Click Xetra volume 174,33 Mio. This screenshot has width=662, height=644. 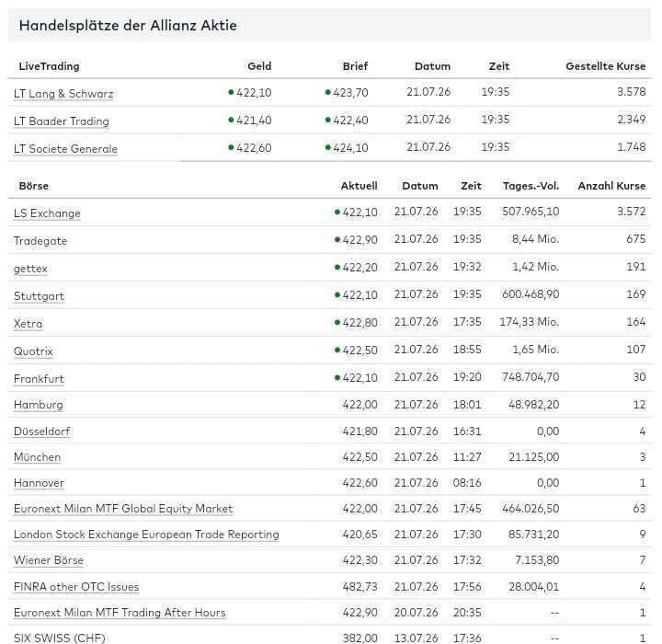pos(530,322)
